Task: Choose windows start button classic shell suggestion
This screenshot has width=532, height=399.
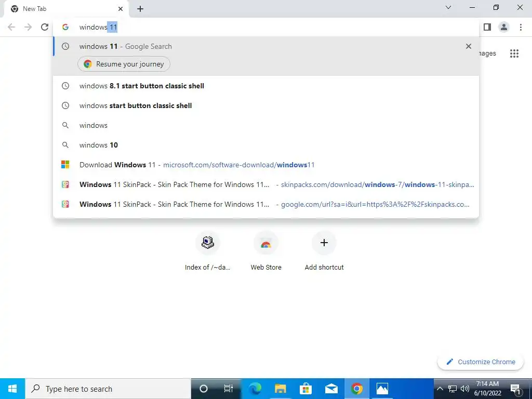Action: click(266, 105)
